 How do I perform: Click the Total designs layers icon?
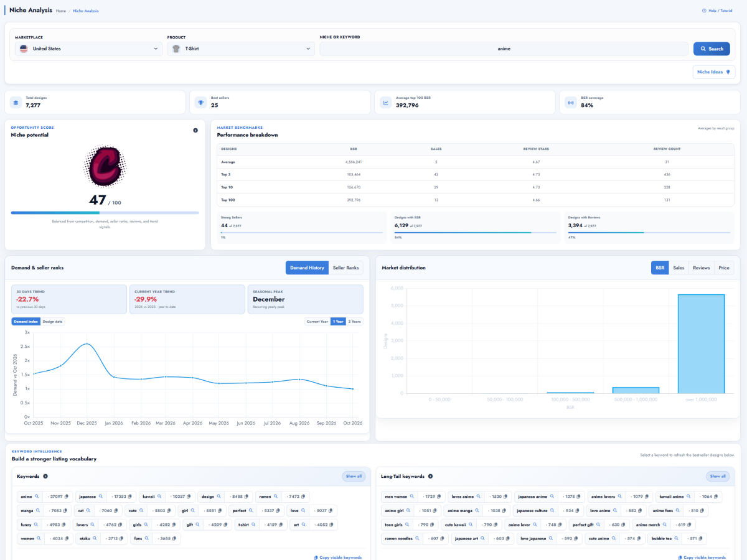click(16, 103)
